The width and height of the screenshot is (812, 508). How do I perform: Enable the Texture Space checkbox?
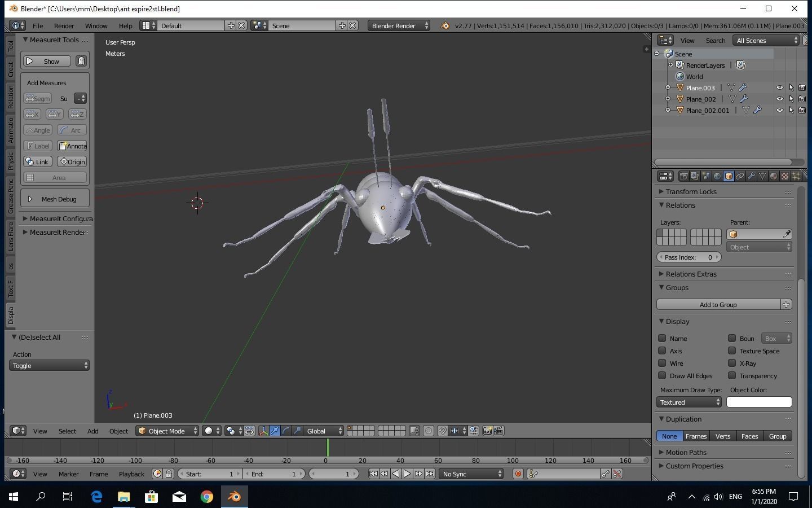point(732,351)
